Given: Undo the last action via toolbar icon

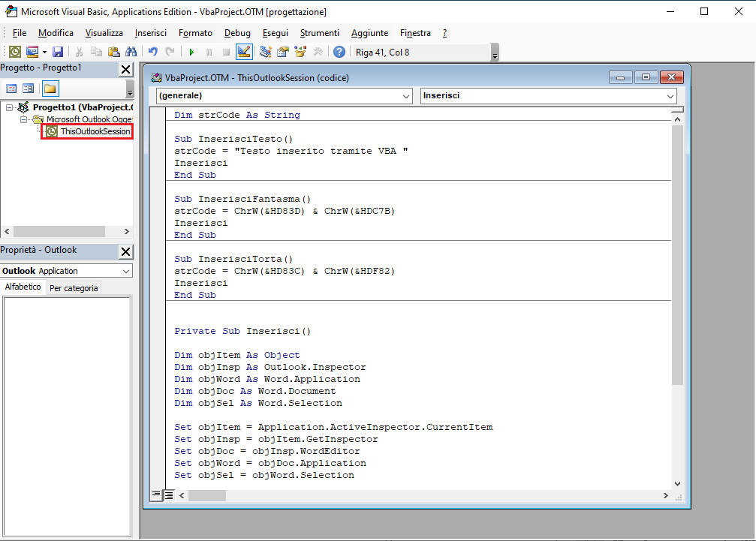Looking at the screenshot, I should (153, 52).
